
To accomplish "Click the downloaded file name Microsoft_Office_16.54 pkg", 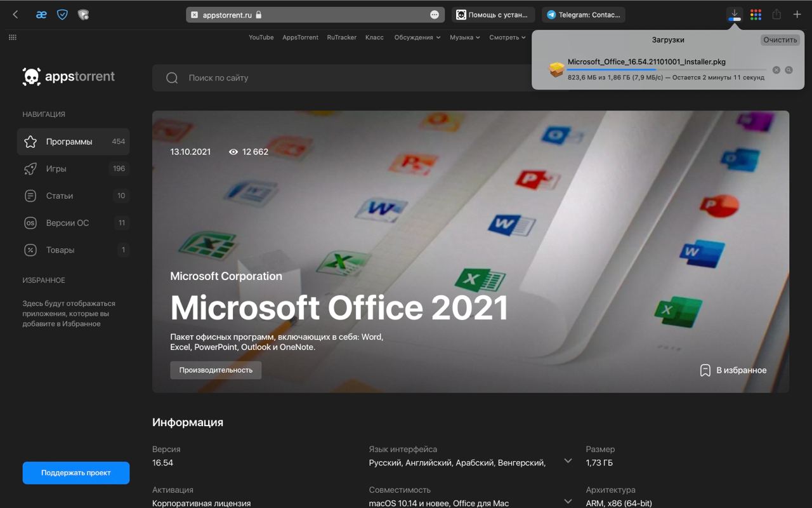I will [646, 62].
